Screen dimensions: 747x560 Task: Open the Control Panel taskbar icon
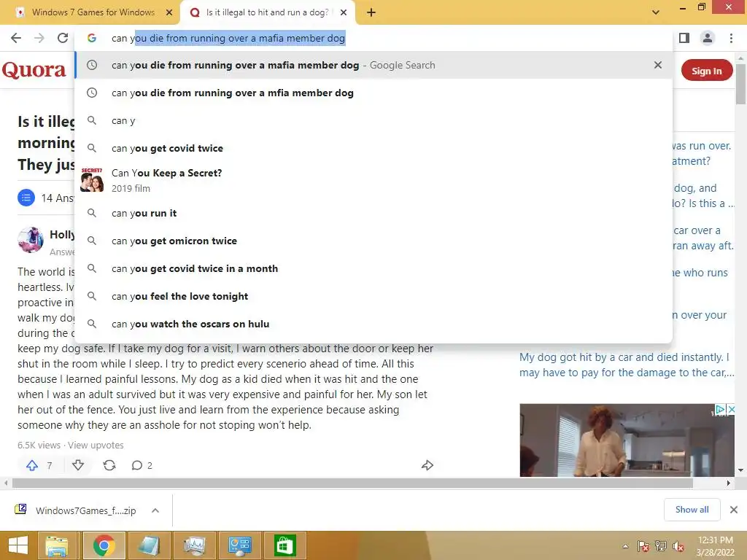[x=239, y=545]
